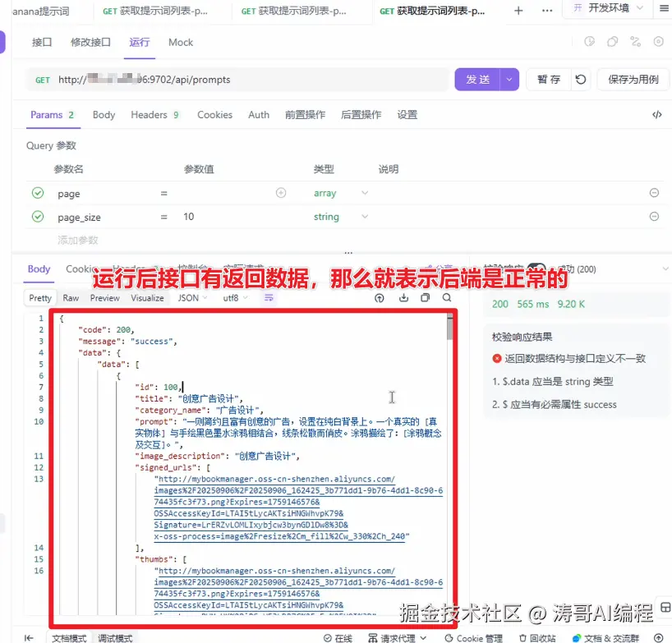Expand the 成功(200) response status dropdown
Viewport: 672px width, 643px height.
pos(664,269)
